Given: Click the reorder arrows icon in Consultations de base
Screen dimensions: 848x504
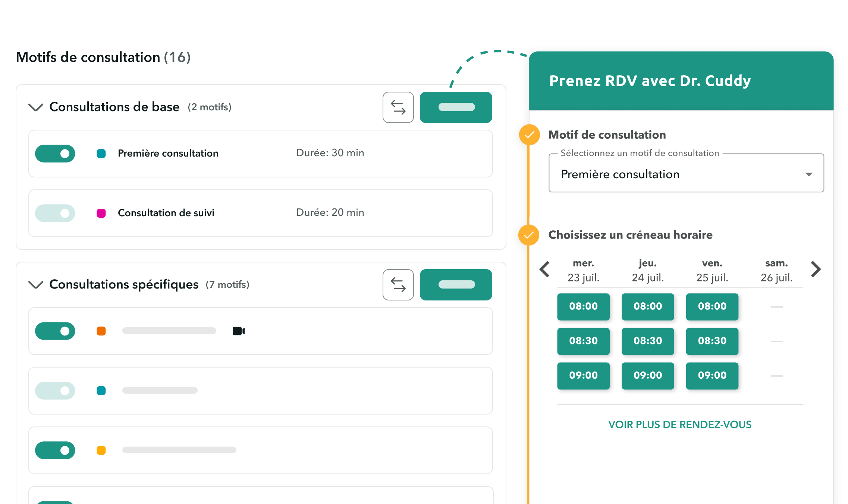Looking at the screenshot, I should tap(398, 107).
